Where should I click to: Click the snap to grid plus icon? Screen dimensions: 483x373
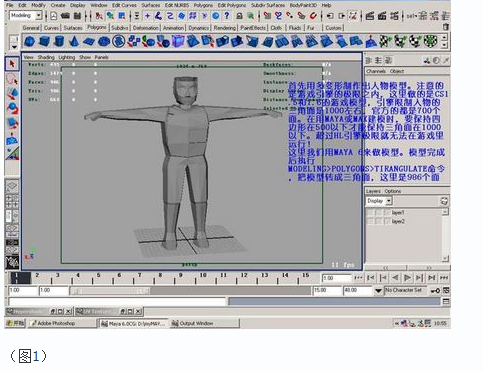click(147, 16)
